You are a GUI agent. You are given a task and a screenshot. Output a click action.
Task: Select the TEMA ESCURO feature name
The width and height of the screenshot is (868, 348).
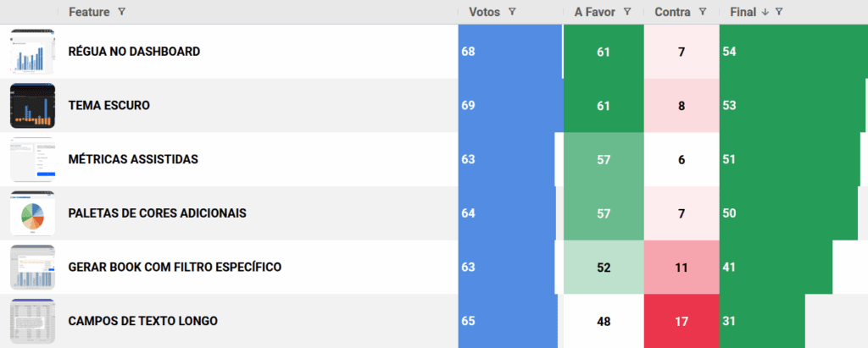(x=109, y=106)
